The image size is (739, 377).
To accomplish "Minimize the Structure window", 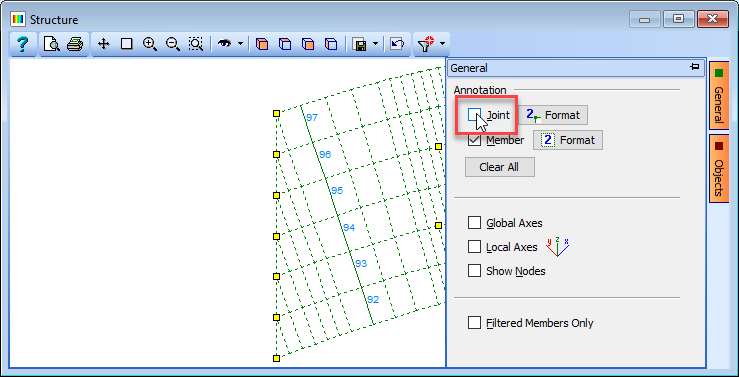I will (x=645, y=19).
